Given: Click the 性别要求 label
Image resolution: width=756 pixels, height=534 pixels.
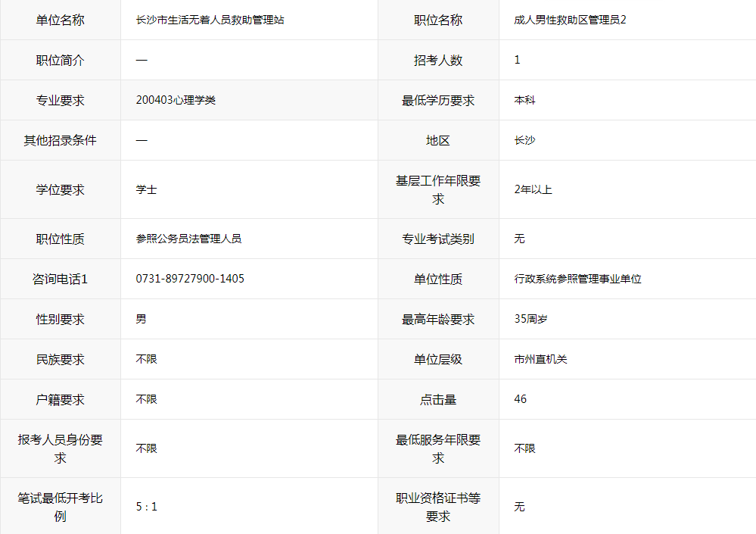Looking at the screenshot, I should tap(61, 319).
